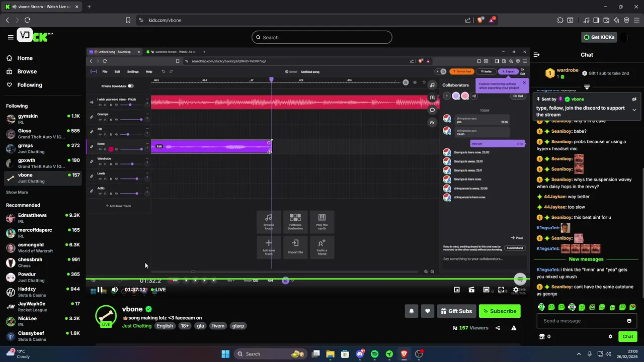
Task: Open chat settings gear
Action: (610, 337)
